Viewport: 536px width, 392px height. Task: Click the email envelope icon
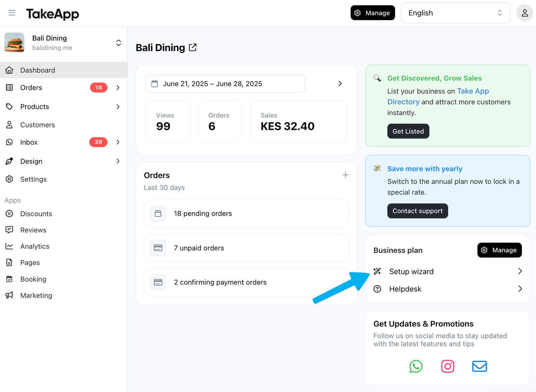pos(479,366)
